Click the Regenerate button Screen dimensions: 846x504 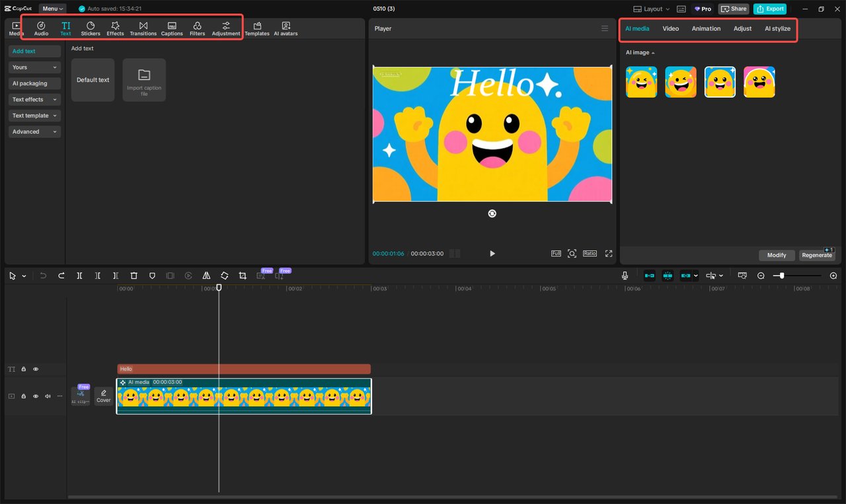[817, 255]
